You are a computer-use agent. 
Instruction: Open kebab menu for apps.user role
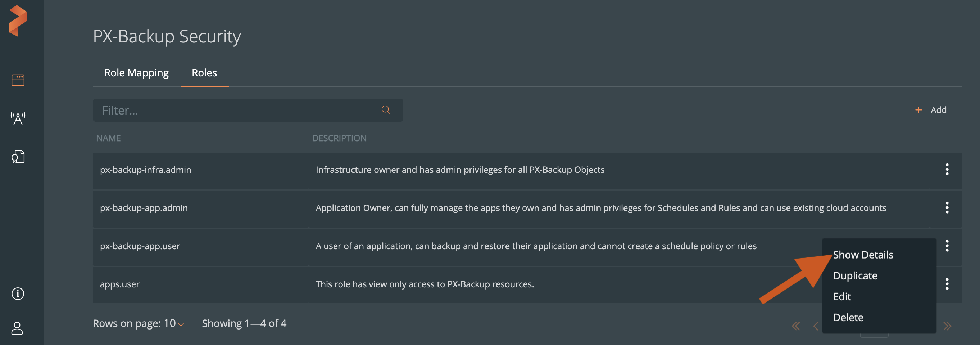[947, 284]
